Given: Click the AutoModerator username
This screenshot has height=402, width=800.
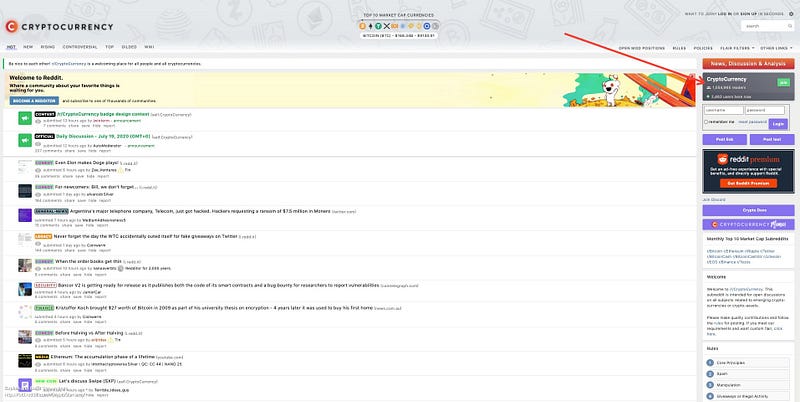Looking at the screenshot, I should pyautogui.click(x=107, y=146).
